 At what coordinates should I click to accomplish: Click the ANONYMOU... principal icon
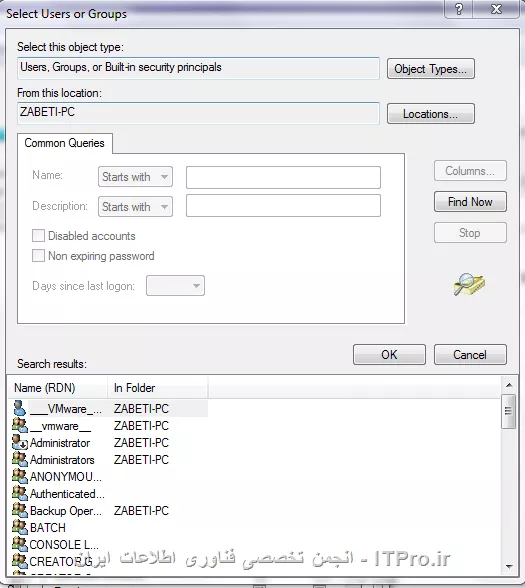[x=20, y=477]
